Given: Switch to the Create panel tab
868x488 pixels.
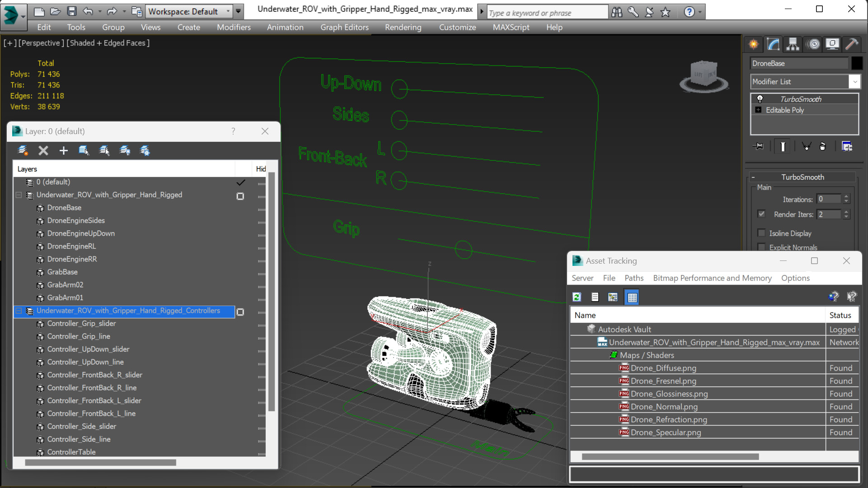Looking at the screenshot, I should 754,44.
